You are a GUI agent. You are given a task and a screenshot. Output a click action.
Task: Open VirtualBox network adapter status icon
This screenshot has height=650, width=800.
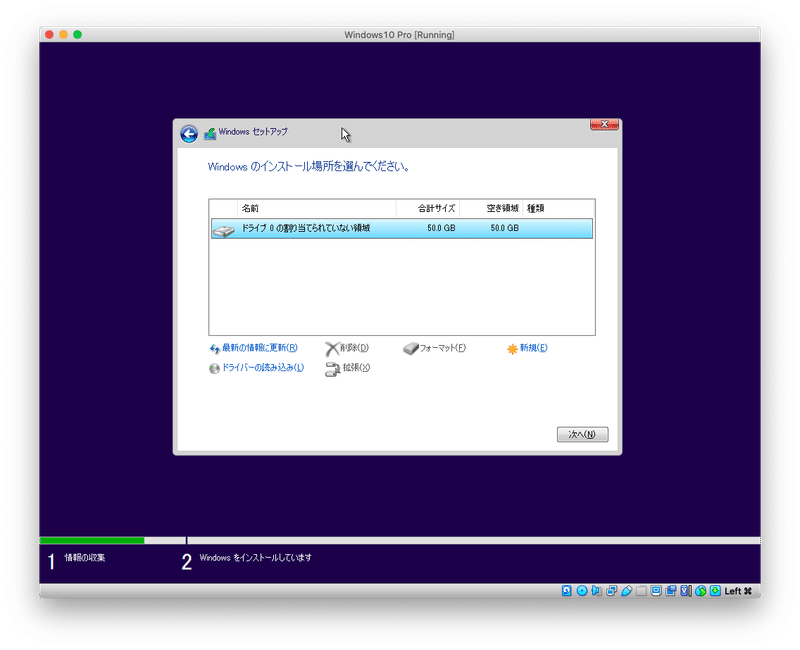pyautogui.click(x=611, y=590)
